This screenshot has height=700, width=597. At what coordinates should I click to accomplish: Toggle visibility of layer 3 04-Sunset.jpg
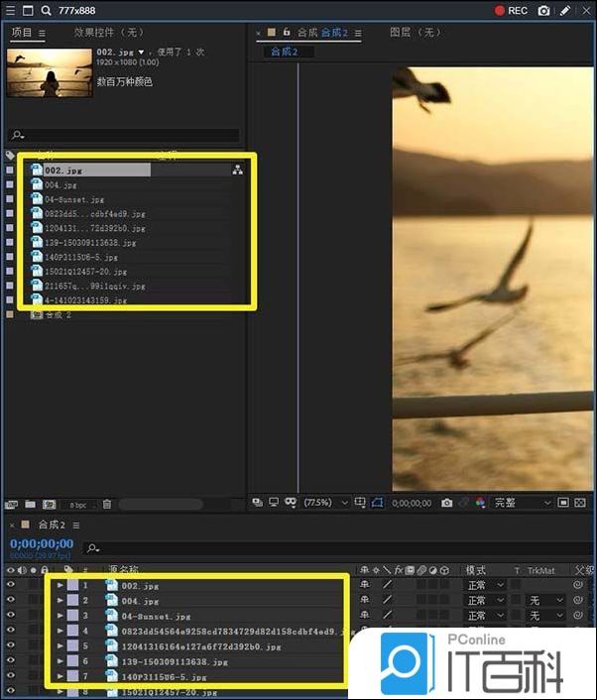coord(11,616)
